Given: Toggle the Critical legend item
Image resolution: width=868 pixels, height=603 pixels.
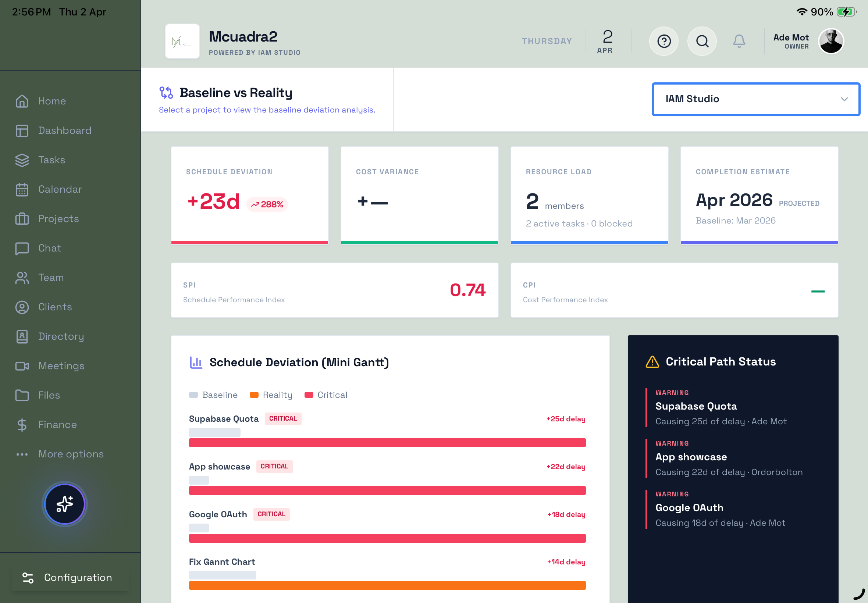Looking at the screenshot, I should pos(326,395).
